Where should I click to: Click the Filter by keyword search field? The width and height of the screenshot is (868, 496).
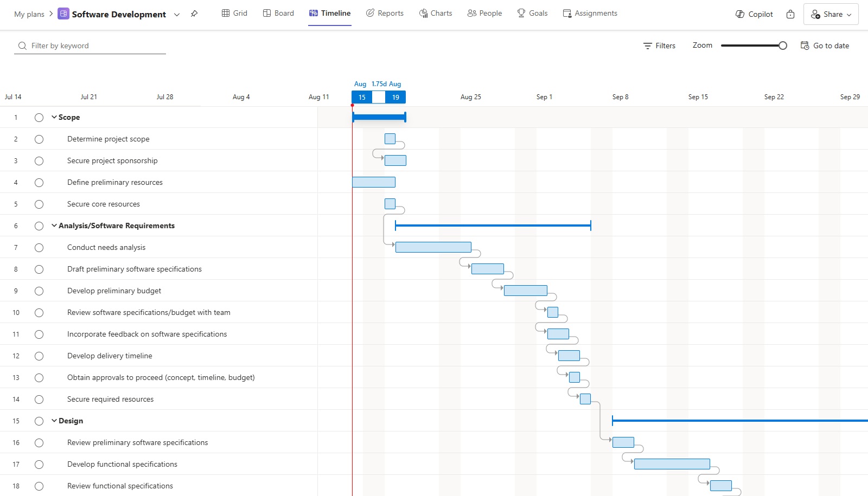[x=95, y=46]
